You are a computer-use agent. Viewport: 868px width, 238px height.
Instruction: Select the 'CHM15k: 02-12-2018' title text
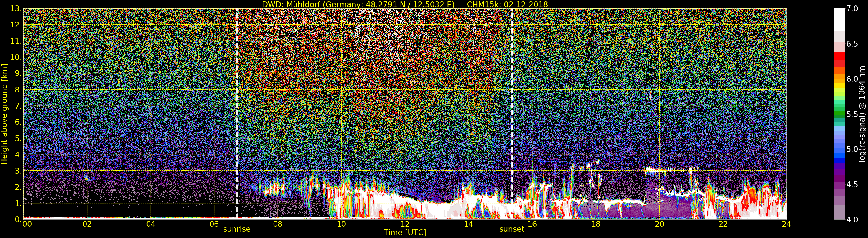(507, 4)
